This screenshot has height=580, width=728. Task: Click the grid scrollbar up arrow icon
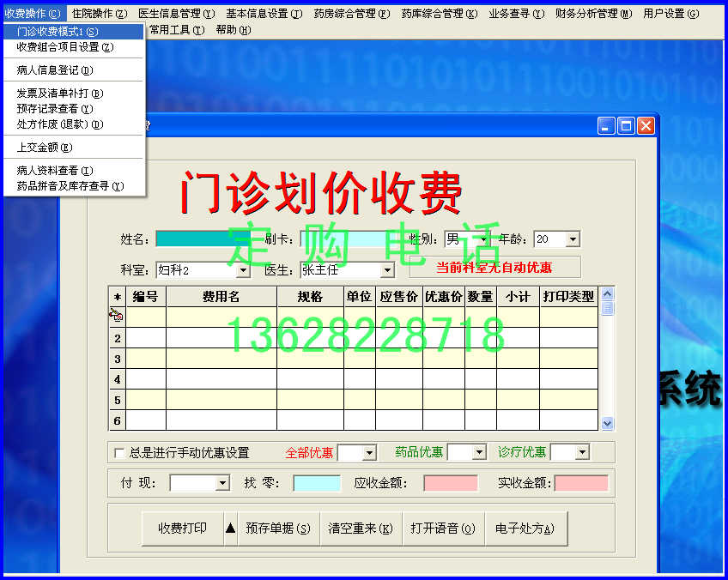(607, 293)
